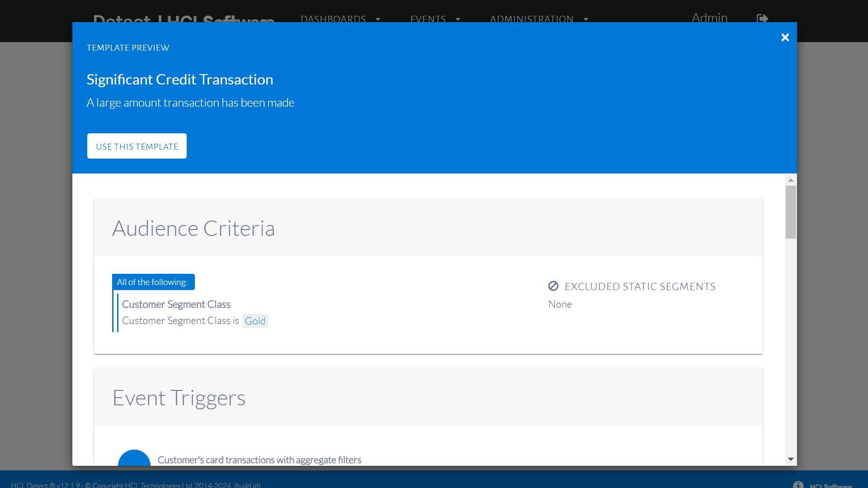
Task: Expand the Dashboards dropdown arrow
Action: tap(378, 19)
